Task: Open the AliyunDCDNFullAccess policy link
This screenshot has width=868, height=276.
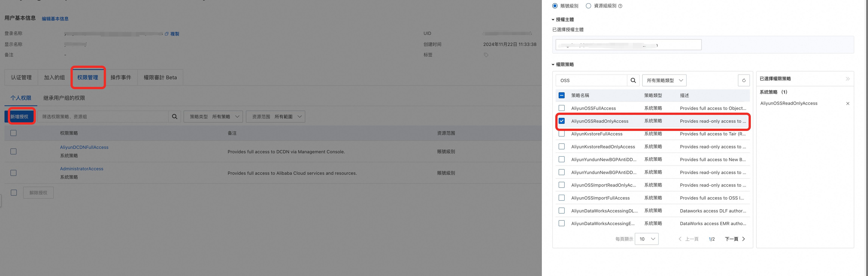Action: [x=84, y=148]
